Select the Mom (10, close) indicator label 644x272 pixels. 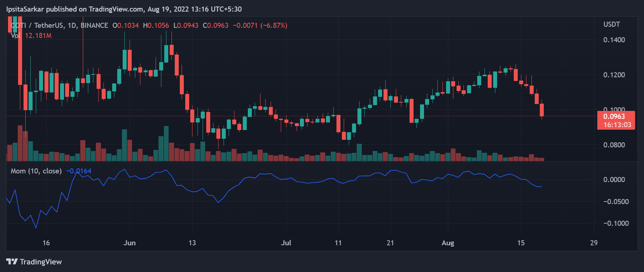point(36,171)
